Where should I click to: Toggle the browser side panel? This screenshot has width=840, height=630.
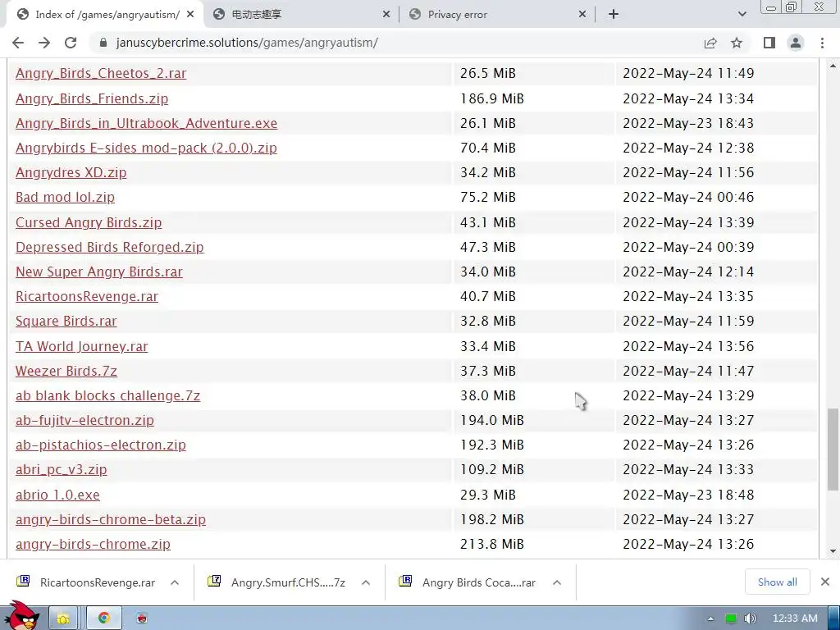(769, 43)
